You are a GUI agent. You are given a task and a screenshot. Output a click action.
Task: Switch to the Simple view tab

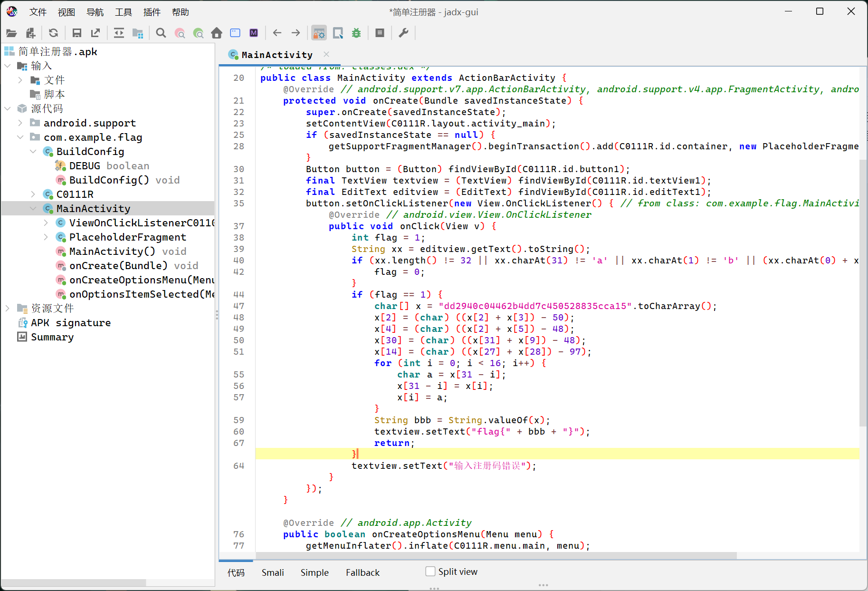click(x=315, y=572)
